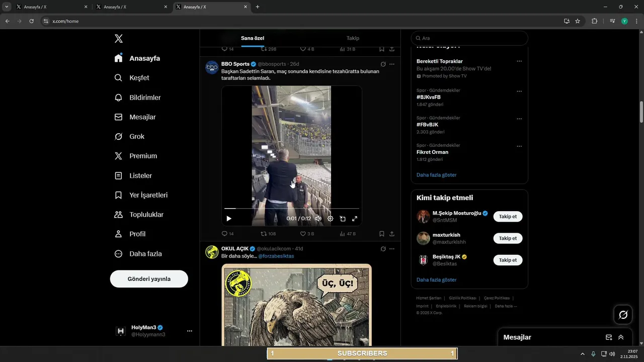This screenshot has width=644, height=362.
Task: View analytics of BBO Sports post
Action: [x=348, y=234]
